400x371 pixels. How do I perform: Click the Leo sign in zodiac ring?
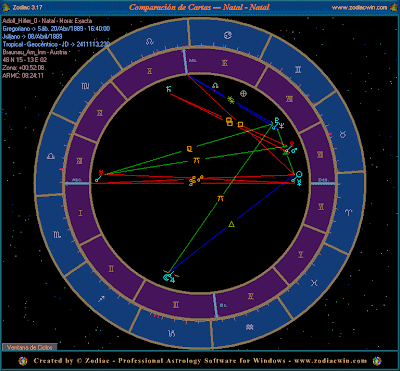pyautogui.click(x=150, y=42)
